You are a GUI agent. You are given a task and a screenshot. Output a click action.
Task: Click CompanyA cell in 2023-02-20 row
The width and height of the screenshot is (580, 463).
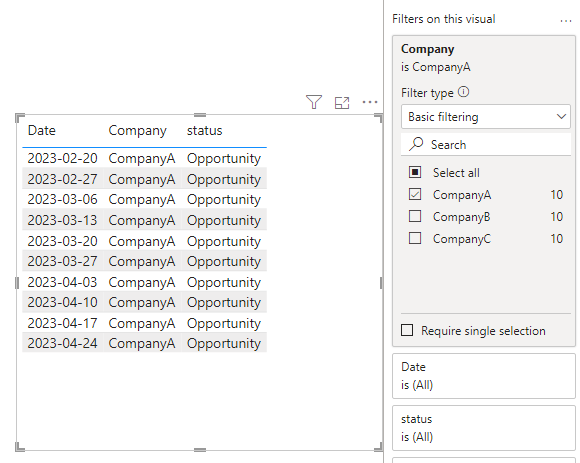pyautogui.click(x=142, y=158)
